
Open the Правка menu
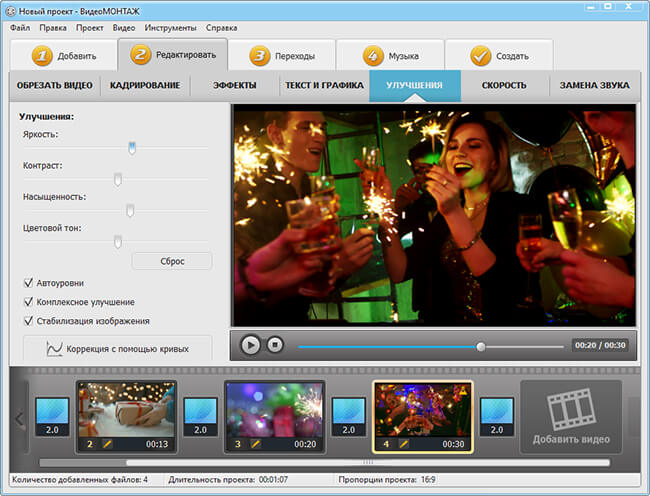(53, 28)
